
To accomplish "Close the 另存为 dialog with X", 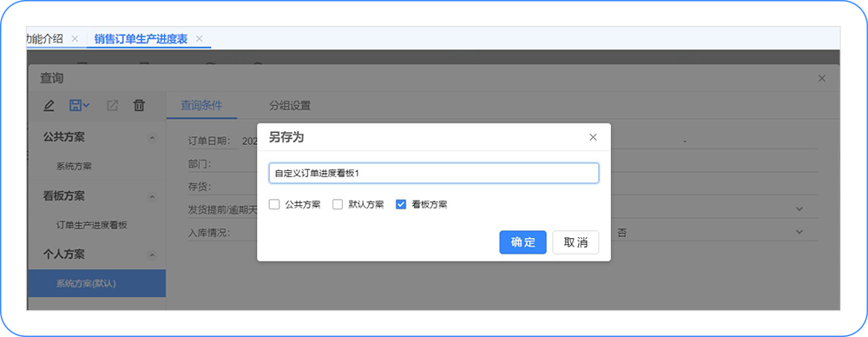I will pyautogui.click(x=593, y=137).
